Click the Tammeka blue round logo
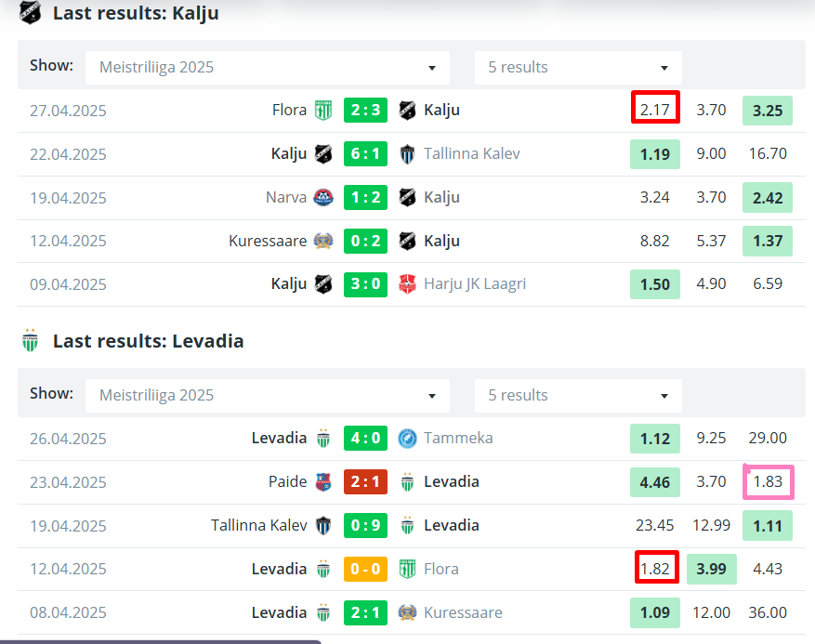The height and width of the screenshot is (644, 815). [x=407, y=439]
